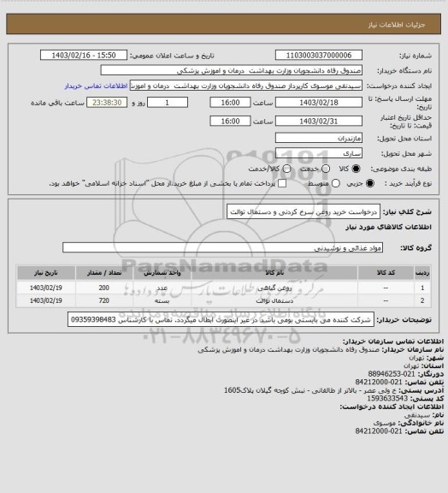448x493 pixels.
Task: Click the quantity cell 720
Action: pyautogui.click(x=104, y=301)
